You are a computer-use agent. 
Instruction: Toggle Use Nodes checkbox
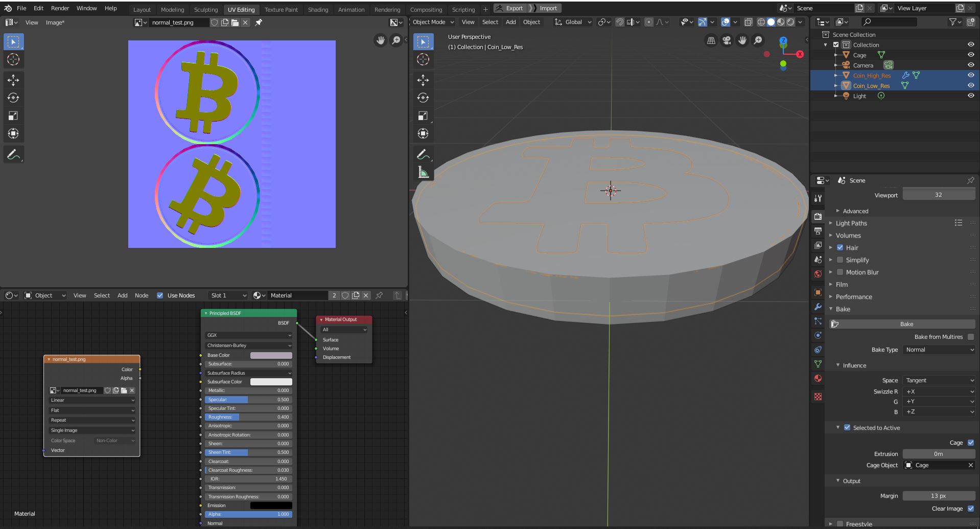coord(160,295)
